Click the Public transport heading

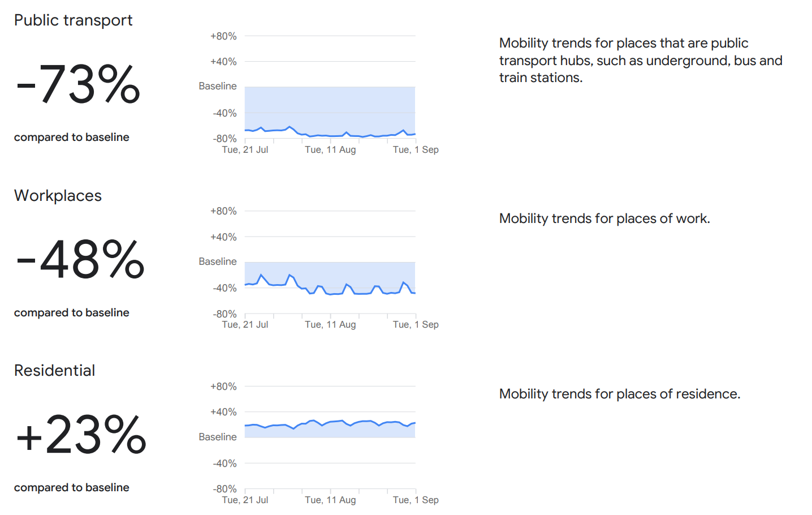73,20
